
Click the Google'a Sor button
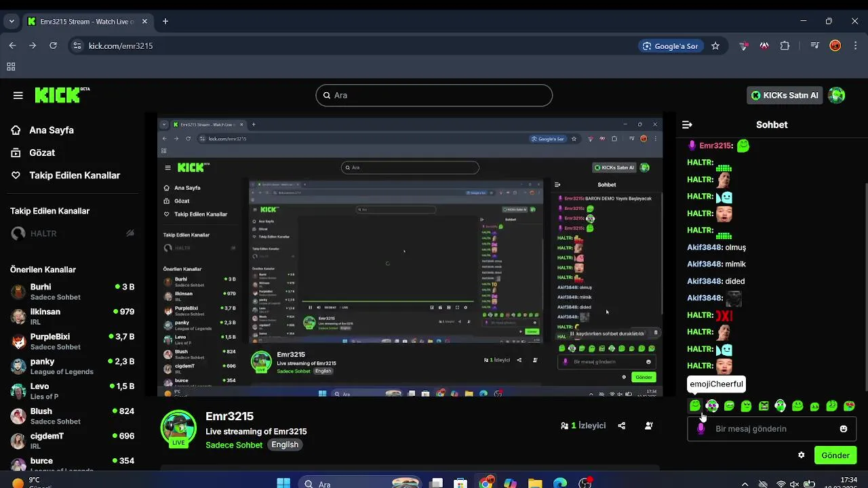pos(670,46)
